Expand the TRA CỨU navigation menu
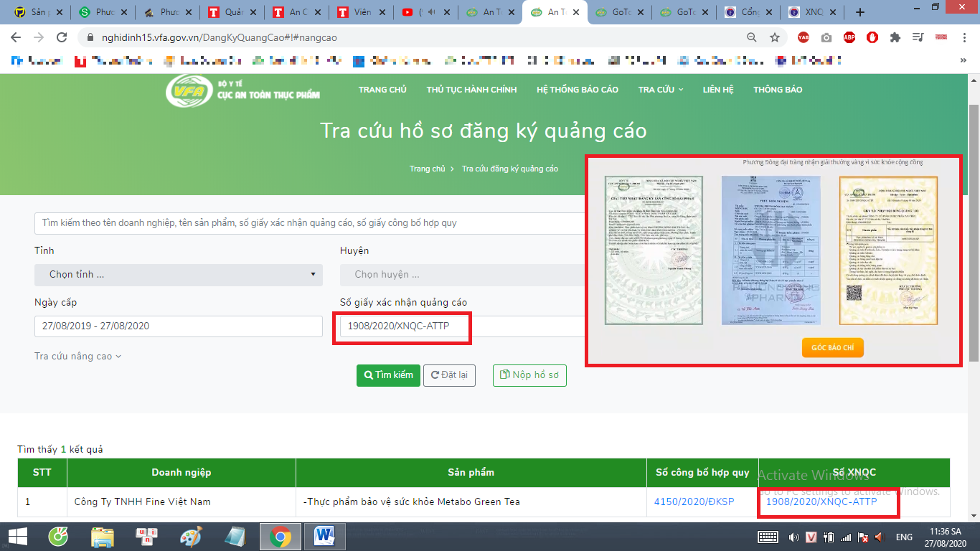The image size is (980, 551). [660, 90]
